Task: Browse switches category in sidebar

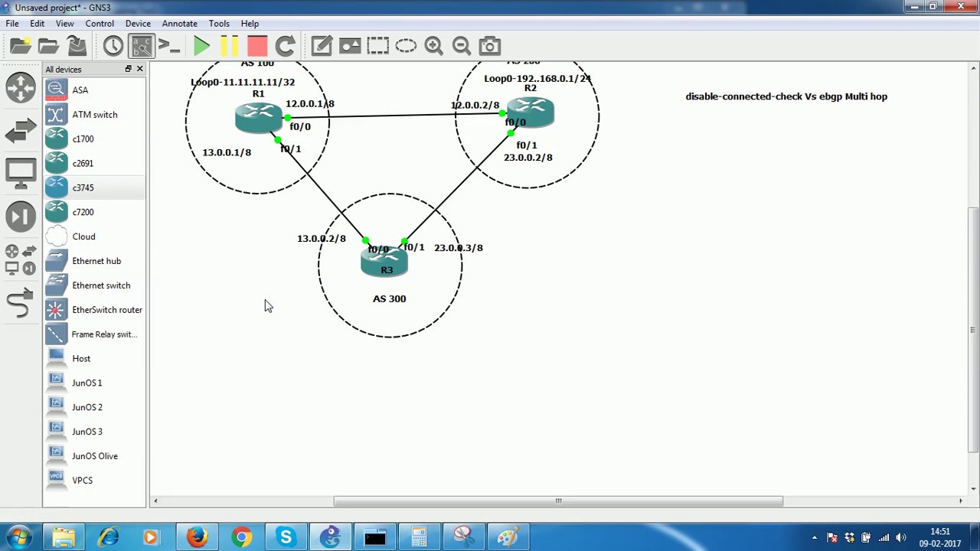Action: (x=21, y=131)
